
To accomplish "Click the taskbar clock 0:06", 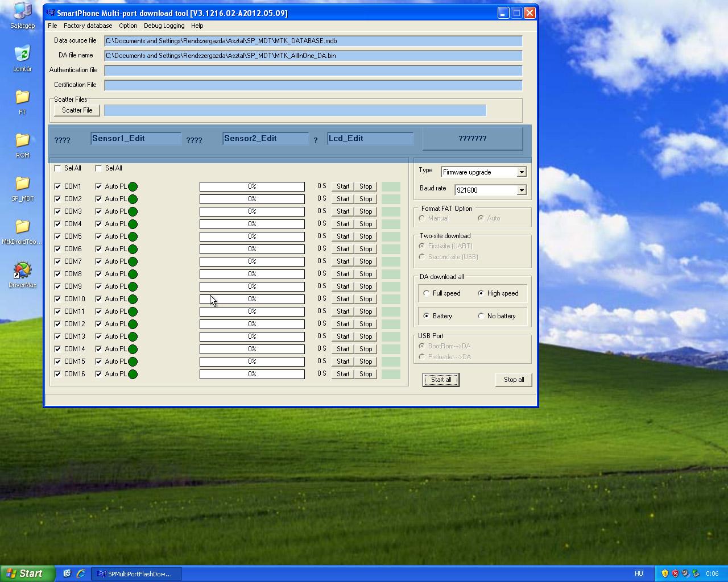I will point(712,573).
